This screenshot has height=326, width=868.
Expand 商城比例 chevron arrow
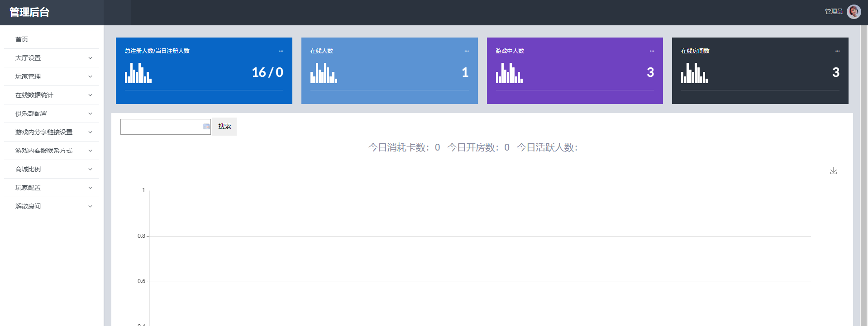click(90, 169)
